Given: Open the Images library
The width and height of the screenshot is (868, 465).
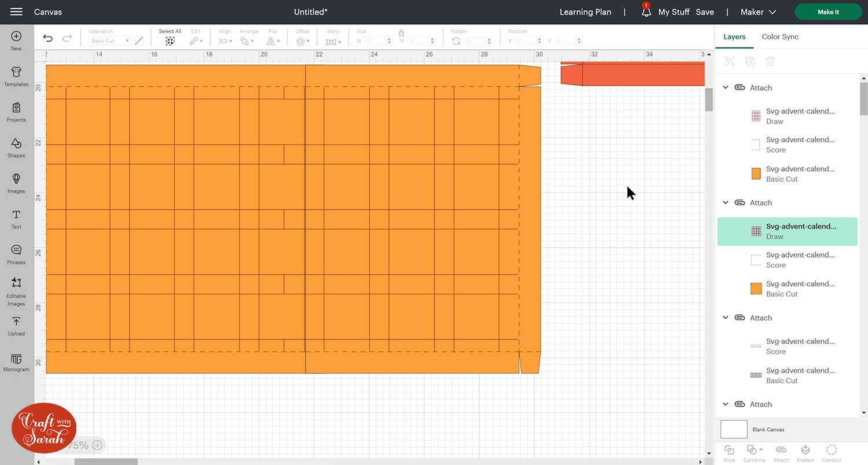Looking at the screenshot, I should pyautogui.click(x=16, y=183).
